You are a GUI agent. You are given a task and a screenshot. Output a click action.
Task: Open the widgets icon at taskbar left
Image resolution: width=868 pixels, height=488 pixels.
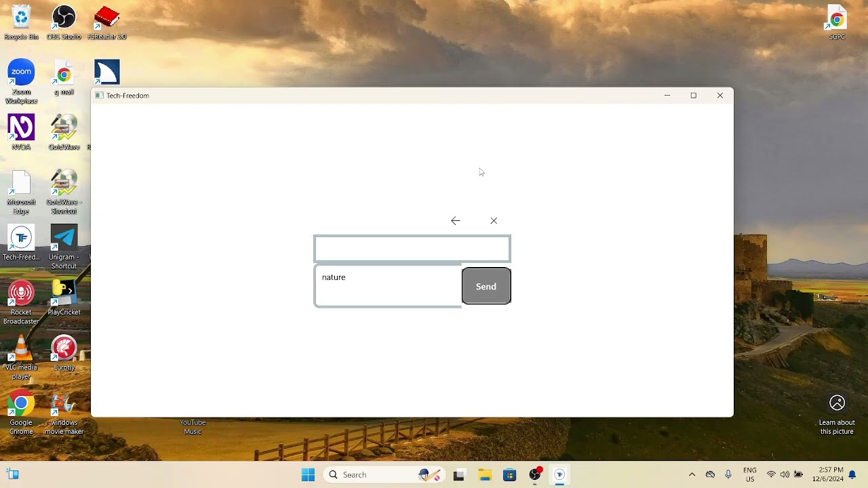pos(12,474)
